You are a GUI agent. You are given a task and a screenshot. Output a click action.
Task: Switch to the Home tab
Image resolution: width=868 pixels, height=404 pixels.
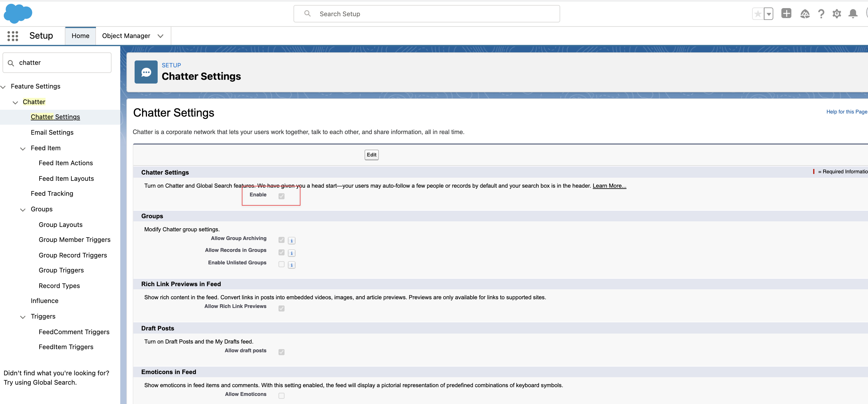[x=80, y=36]
